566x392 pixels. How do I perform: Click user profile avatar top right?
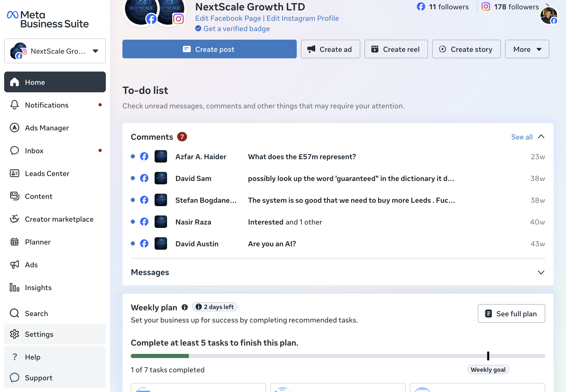coord(549,16)
